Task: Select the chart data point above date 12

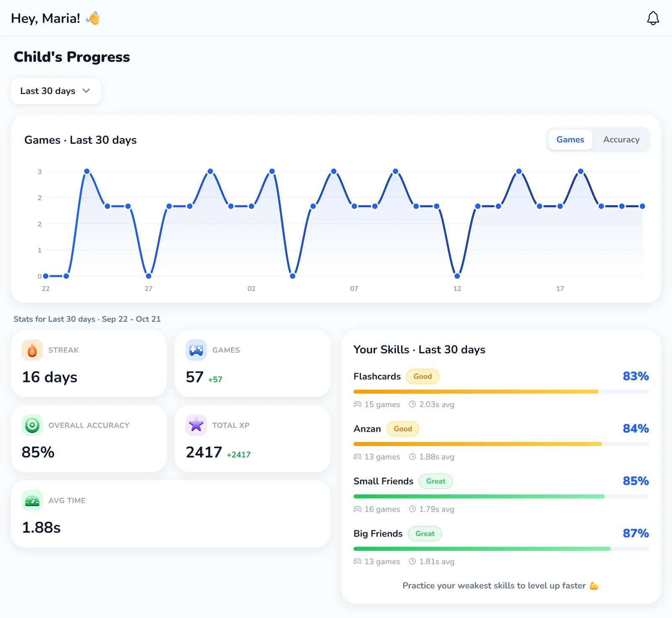Action: 457,276
